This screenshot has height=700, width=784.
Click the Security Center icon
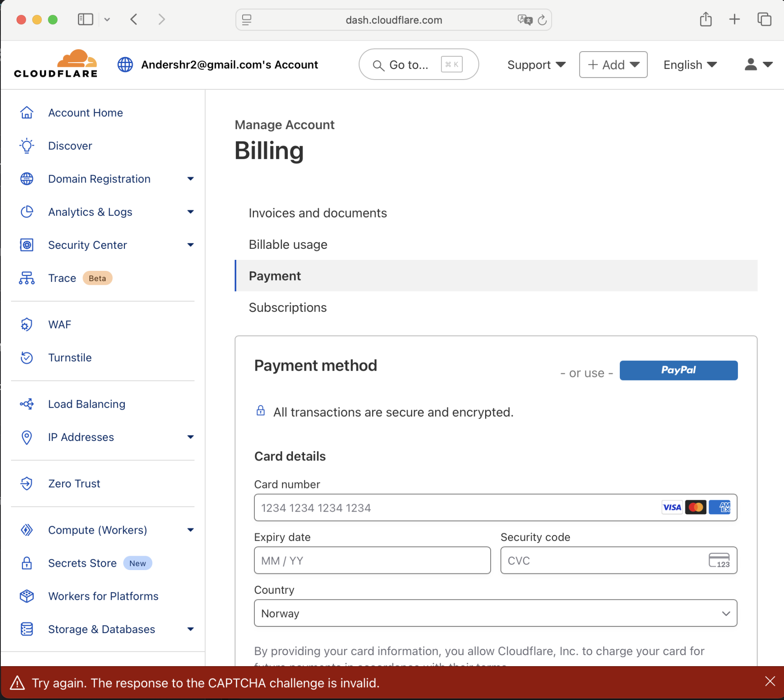tap(27, 245)
